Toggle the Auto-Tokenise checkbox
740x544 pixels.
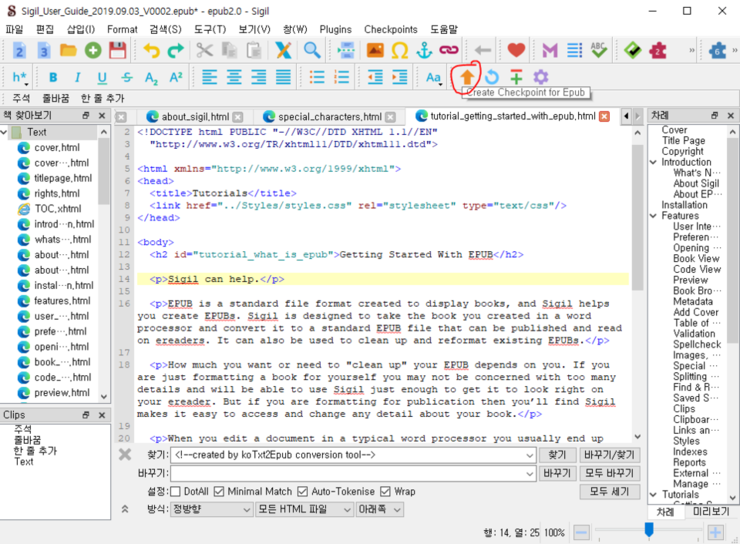pos(303,492)
